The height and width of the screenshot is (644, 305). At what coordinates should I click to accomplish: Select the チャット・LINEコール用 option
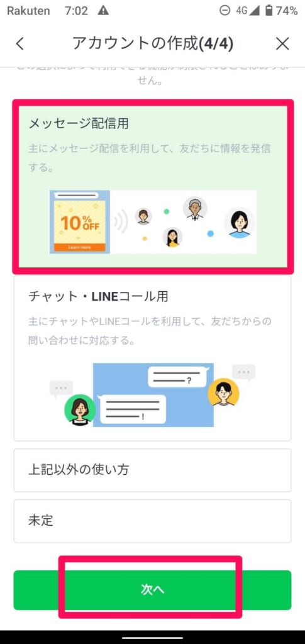point(153,358)
